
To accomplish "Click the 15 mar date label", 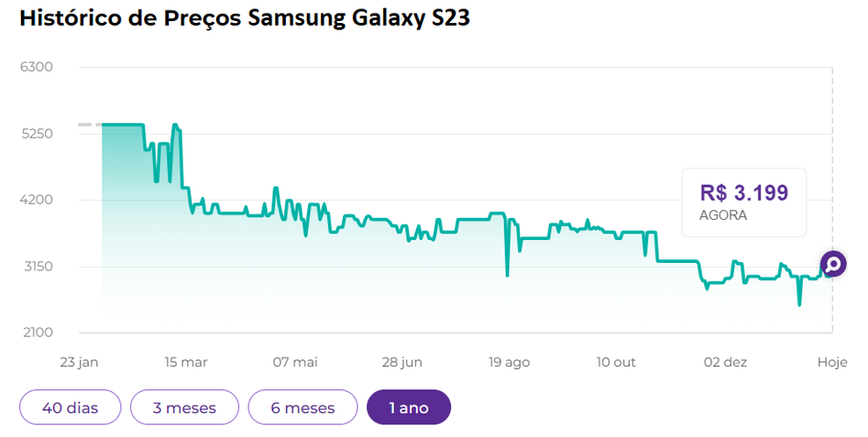I will (x=186, y=363).
